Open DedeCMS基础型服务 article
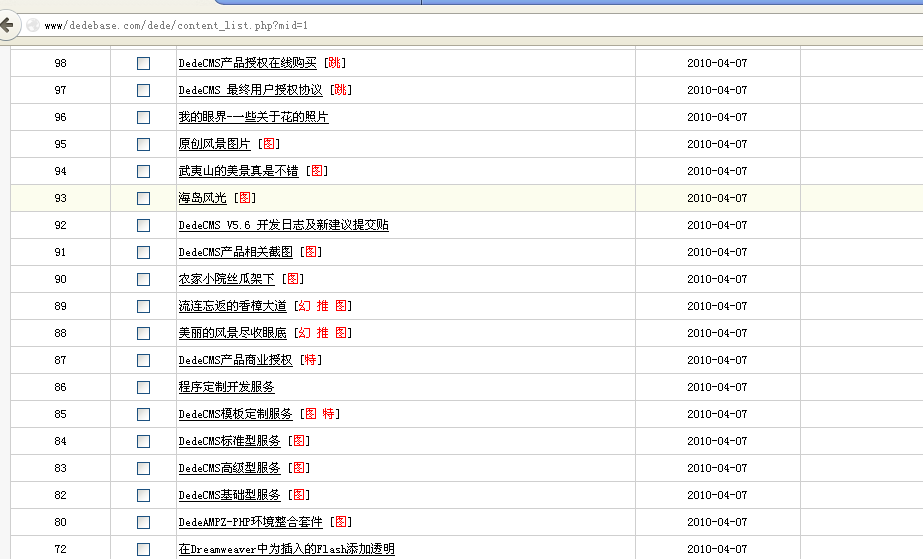Screen dimensions: 923x559 coord(230,495)
